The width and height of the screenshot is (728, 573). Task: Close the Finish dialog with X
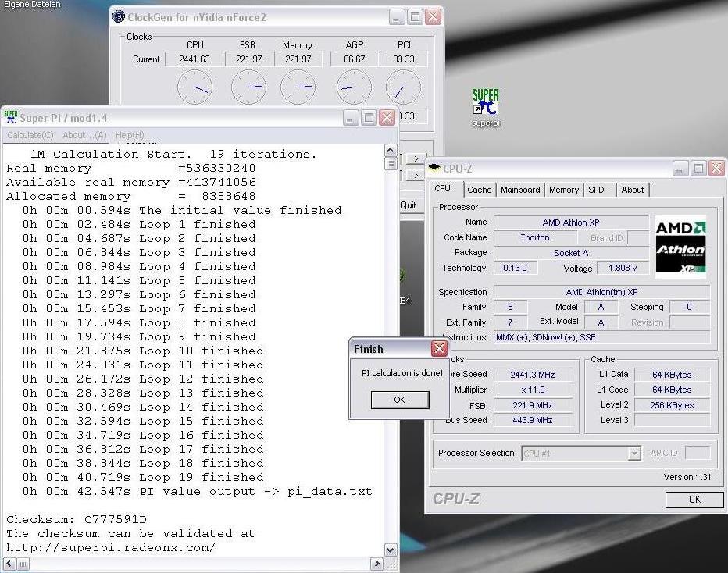(439, 348)
